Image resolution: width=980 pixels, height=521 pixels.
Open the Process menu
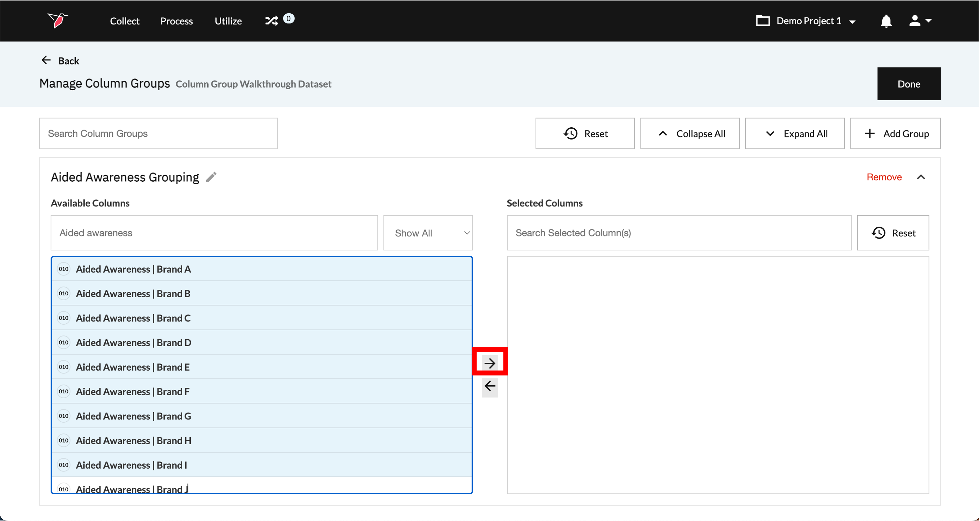[x=177, y=21]
